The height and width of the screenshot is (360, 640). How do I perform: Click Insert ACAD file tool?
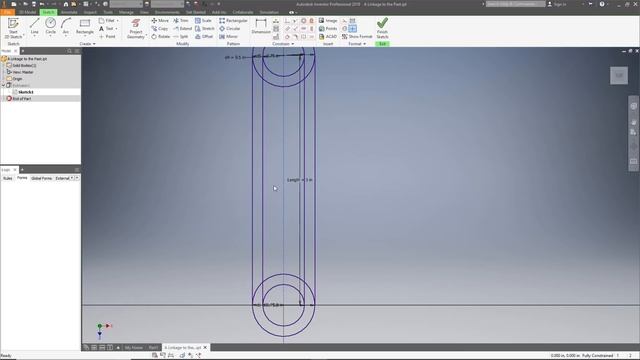point(328,36)
